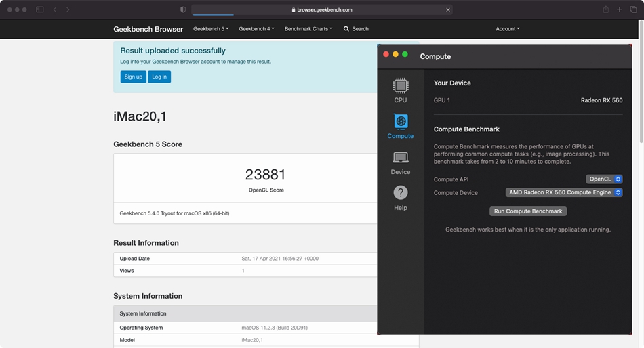644x348 pixels.
Task: Click the Sign up button
Action: coord(134,77)
